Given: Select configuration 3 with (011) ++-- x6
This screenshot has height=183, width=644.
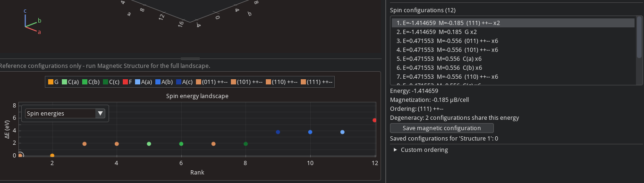Looking at the screenshot, I should pyautogui.click(x=513, y=41).
